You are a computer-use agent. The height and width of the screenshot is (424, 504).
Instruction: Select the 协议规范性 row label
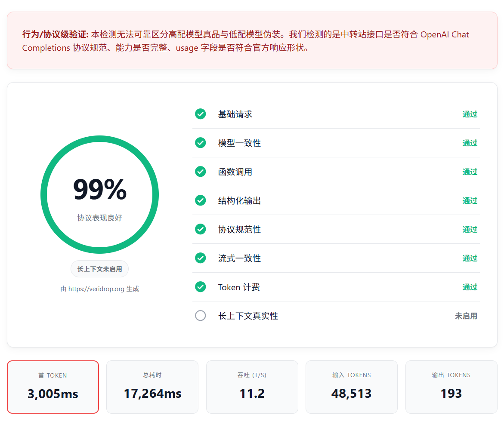coord(239,229)
